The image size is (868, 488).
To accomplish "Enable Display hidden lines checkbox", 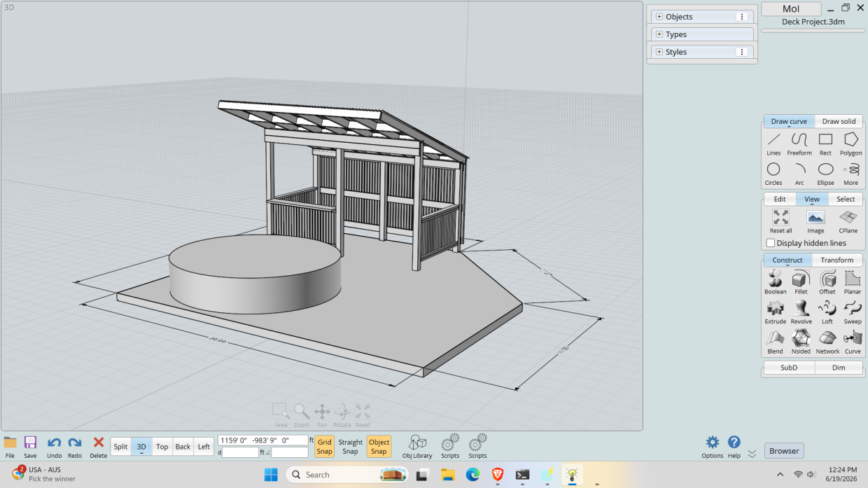I will [x=771, y=243].
